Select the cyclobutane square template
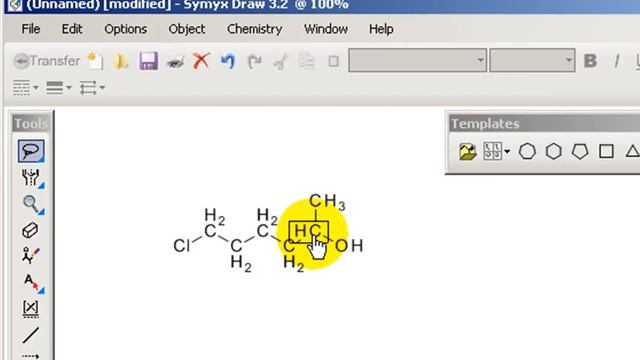640x360 pixels. [x=607, y=151]
